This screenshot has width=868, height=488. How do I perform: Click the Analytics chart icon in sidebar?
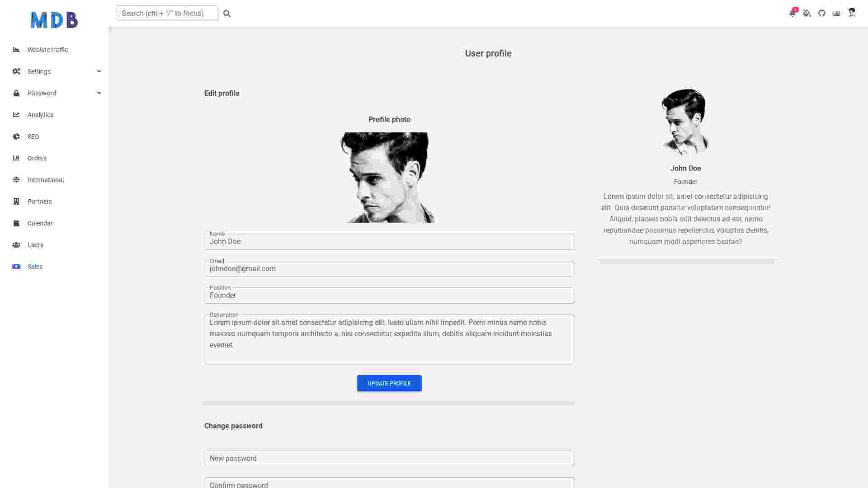click(16, 114)
